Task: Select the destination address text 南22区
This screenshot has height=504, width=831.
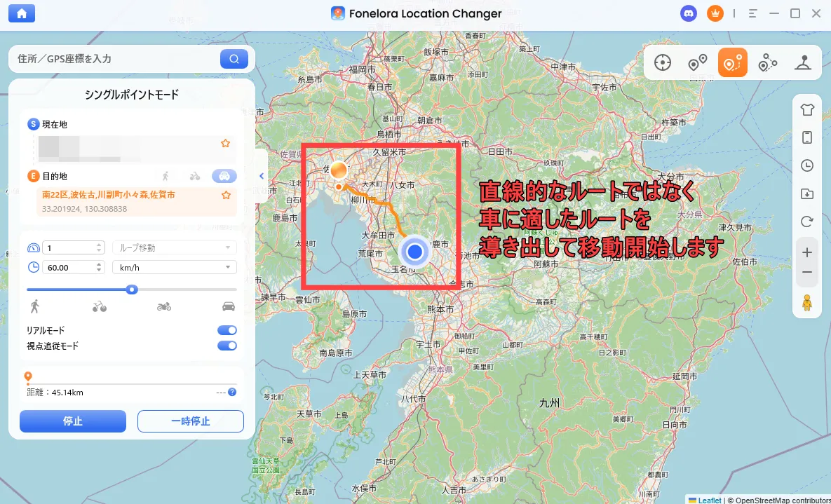Action: coord(109,194)
